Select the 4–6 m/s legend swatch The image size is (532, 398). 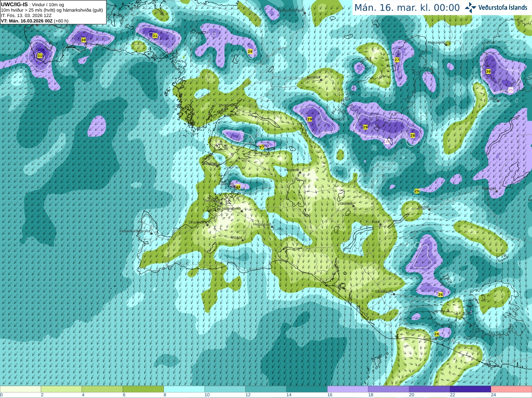tap(102, 389)
